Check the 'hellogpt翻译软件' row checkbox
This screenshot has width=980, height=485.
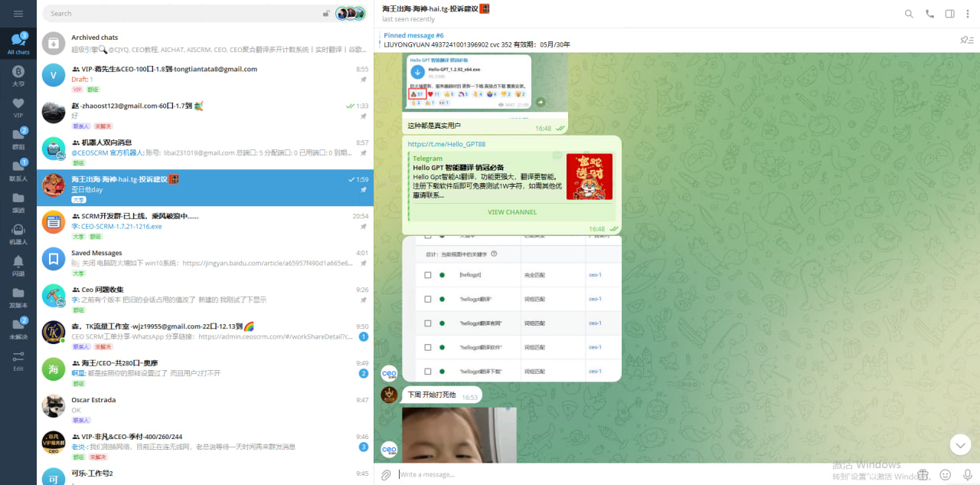tap(427, 347)
